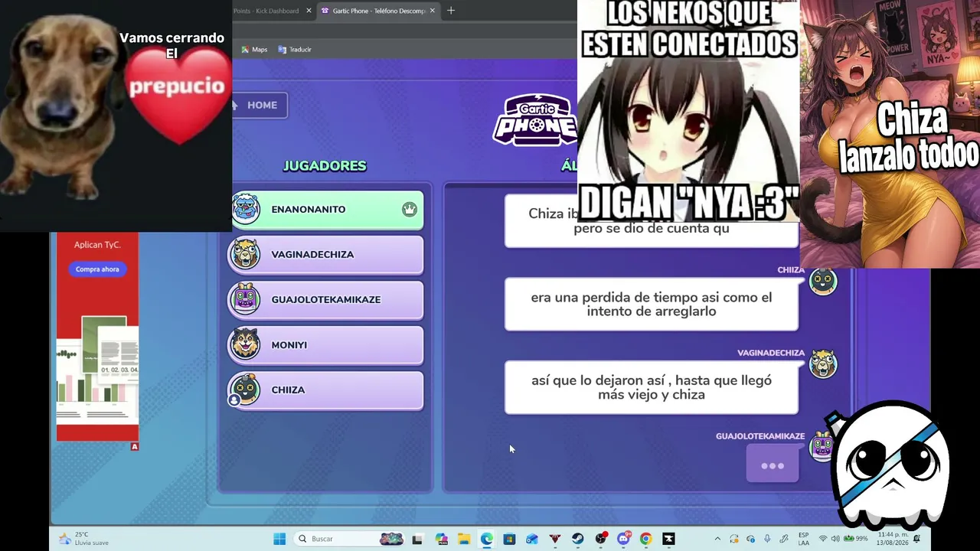The height and width of the screenshot is (551, 980).
Task: Open Microsoft Edge from the taskbar
Action: tap(487, 539)
